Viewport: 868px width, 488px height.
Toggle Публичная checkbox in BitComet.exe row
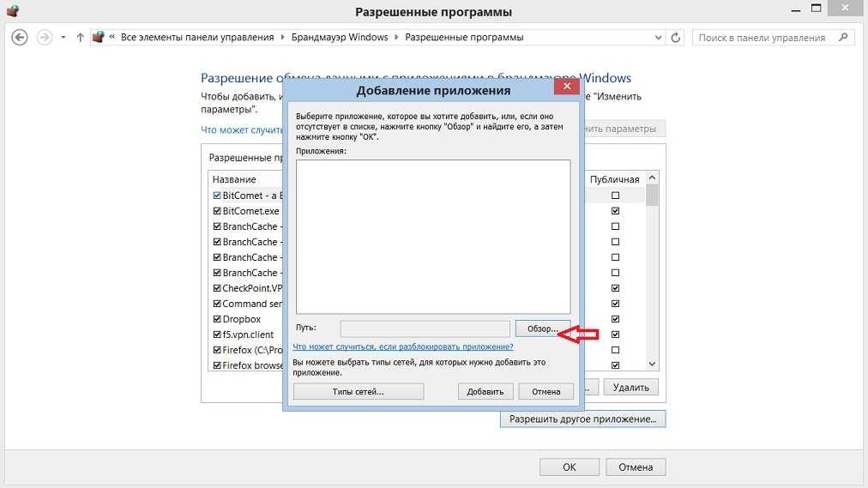pyautogui.click(x=615, y=211)
